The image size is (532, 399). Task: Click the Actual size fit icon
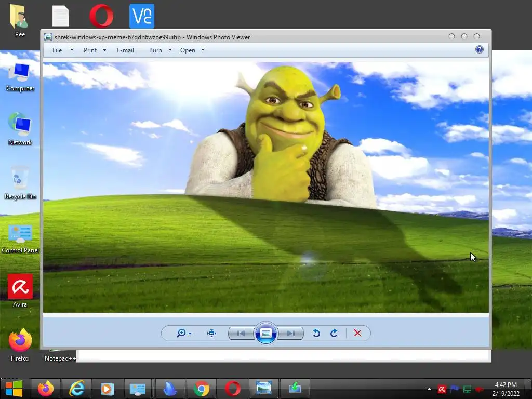click(212, 333)
